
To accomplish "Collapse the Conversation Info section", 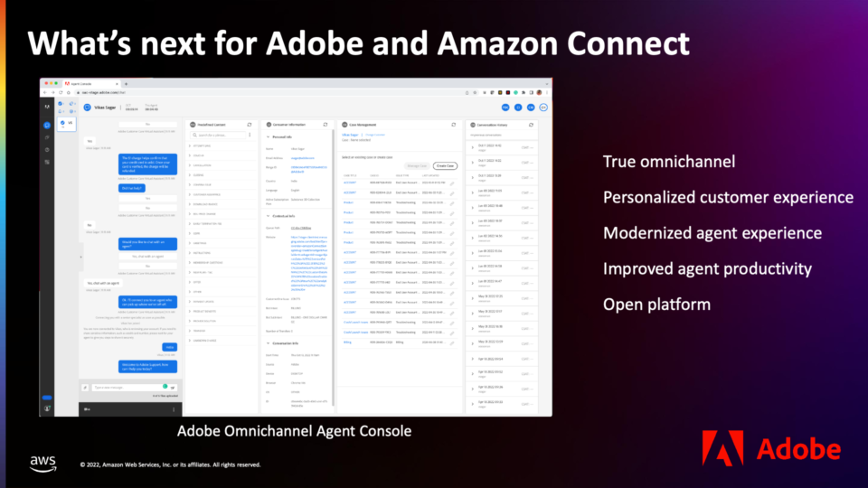I will [269, 343].
